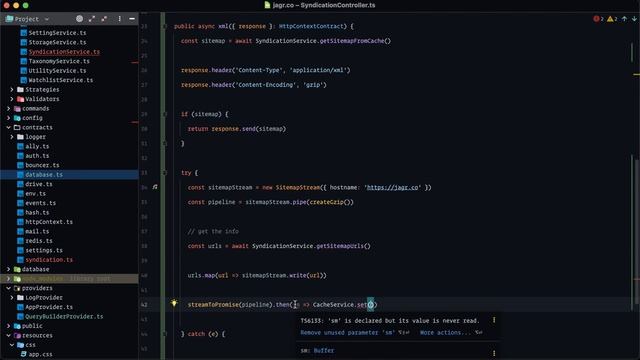This screenshot has width=640, height=360.
Task: Open httpContext.ts file
Action: [49, 222]
